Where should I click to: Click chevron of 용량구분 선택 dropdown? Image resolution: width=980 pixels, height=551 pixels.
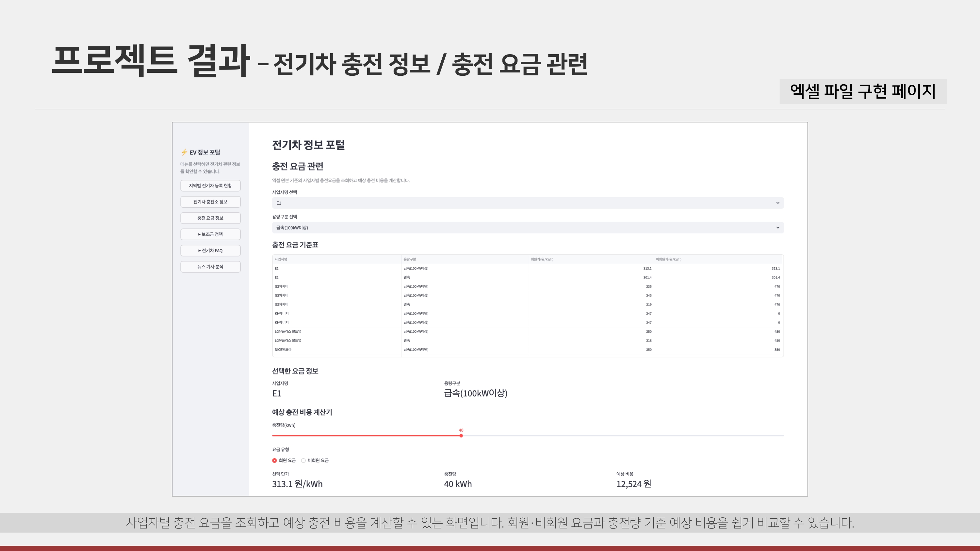tap(777, 228)
